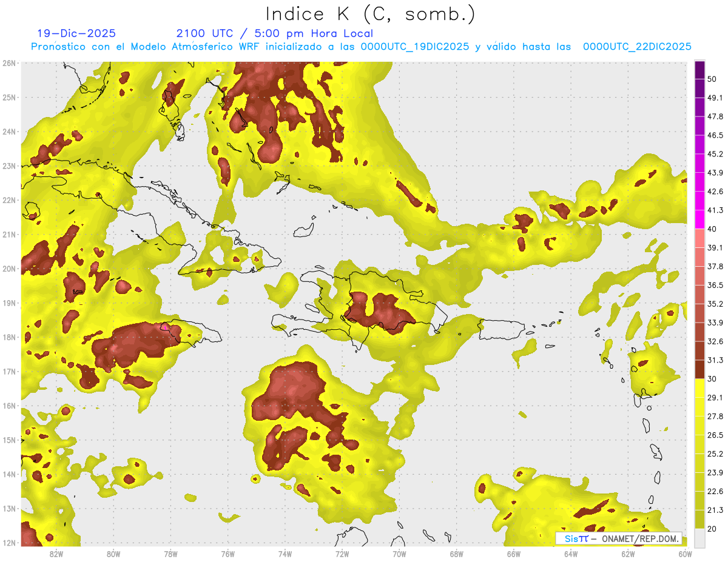Click the colorbar value '27.8'

point(715,416)
